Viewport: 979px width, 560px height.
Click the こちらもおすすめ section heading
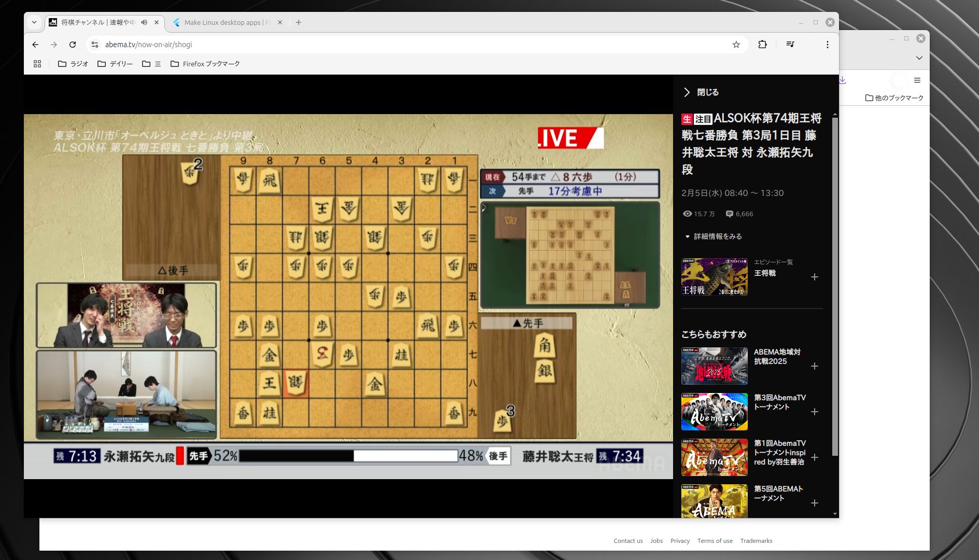[x=714, y=334]
